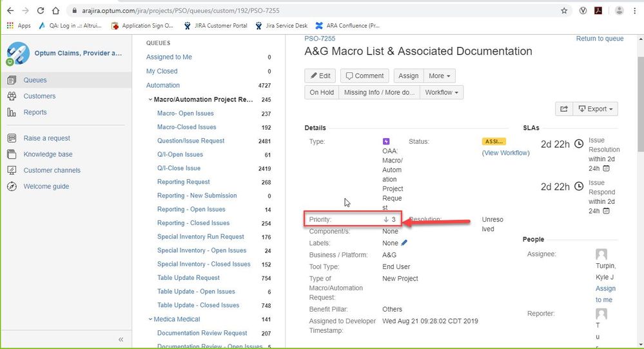
Task: Select Queues in the sidebar
Action: [x=35, y=80]
